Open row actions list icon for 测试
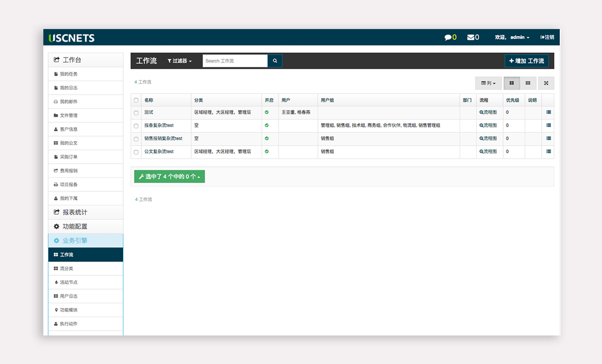602x364 pixels. point(548,112)
